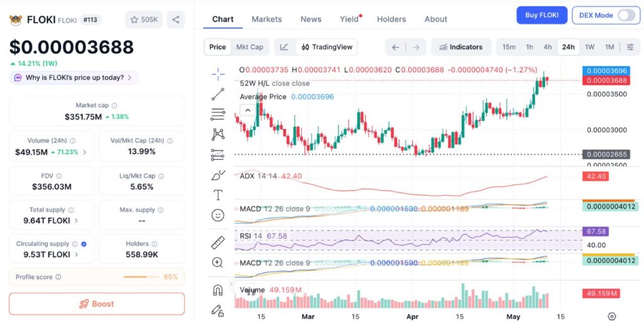The height and width of the screenshot is (331, 644).
Task: Show Profile score info icon
Action: click(x=58, y=277)
